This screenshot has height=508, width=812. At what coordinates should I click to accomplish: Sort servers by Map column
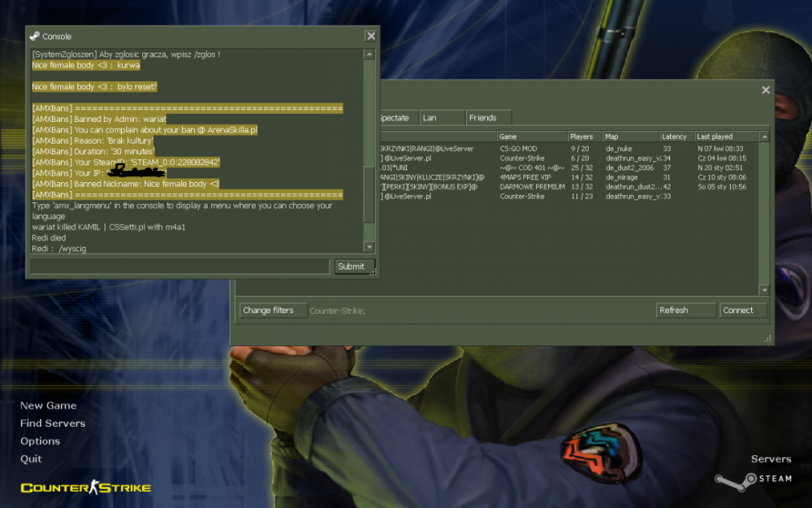click(631, 137)
